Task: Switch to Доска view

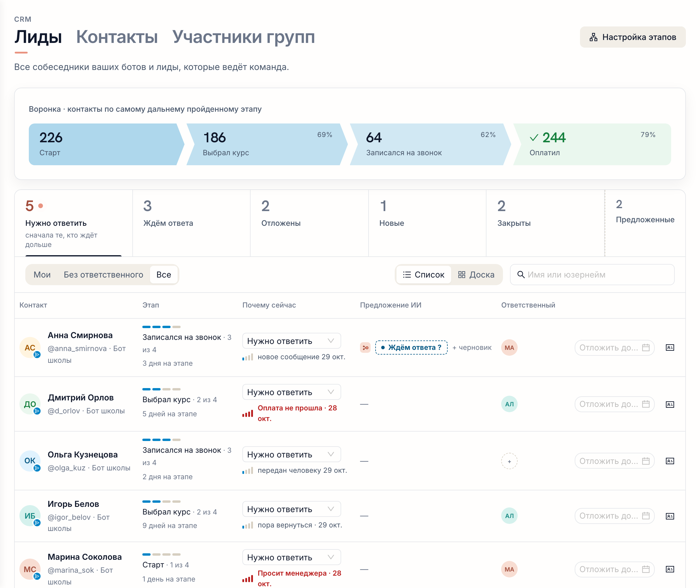Action: (x=476, y=275)
